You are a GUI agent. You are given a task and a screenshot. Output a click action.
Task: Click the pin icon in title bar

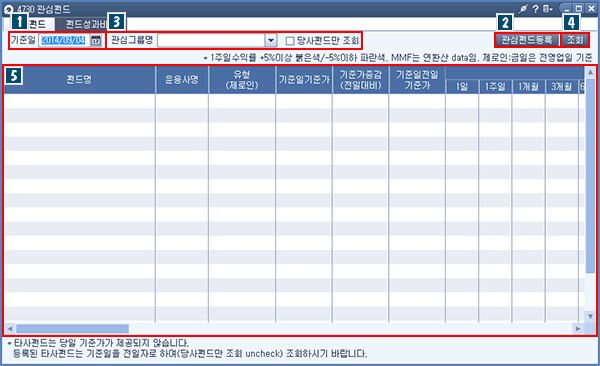pyautogui.click(x=523, y=9)
